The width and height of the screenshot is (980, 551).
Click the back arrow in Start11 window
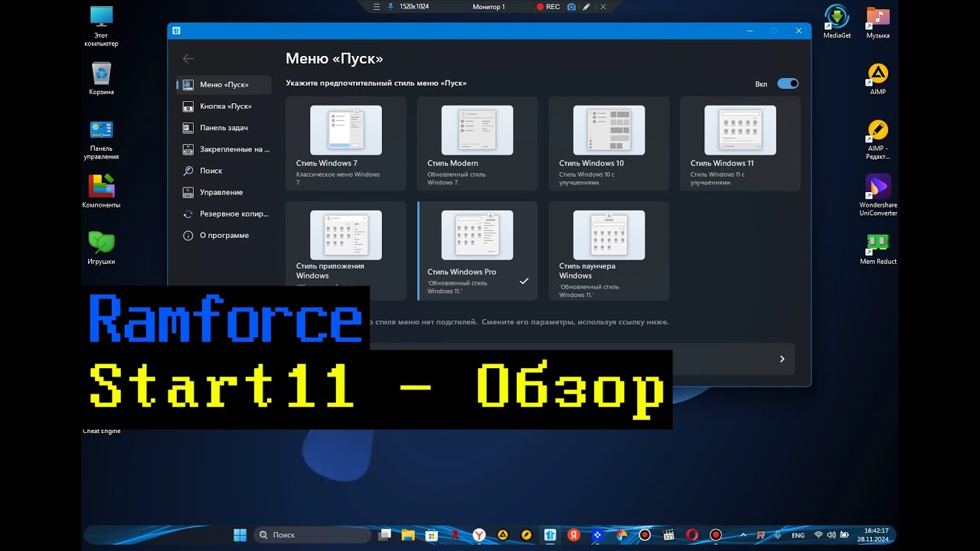188,59
